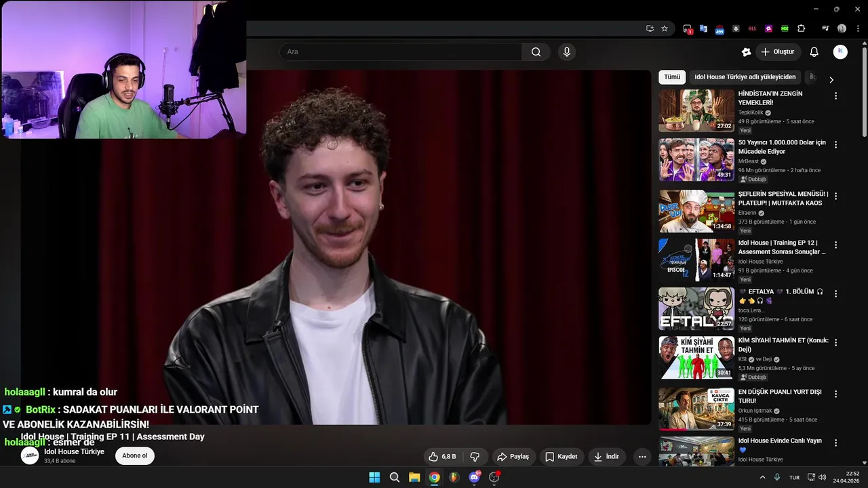Open the YouTube account avatar menu
This screenshot has width=868, height=488.
coord(840,52)
